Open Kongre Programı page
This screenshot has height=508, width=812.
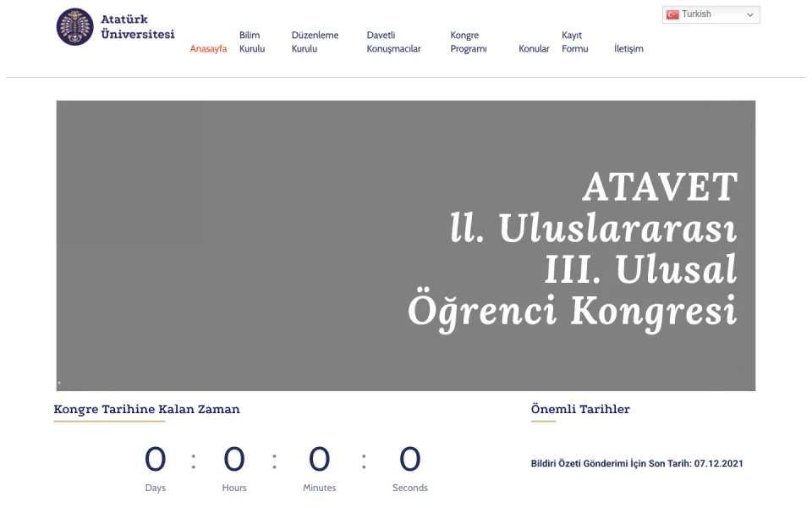click(x=468, y=42)
